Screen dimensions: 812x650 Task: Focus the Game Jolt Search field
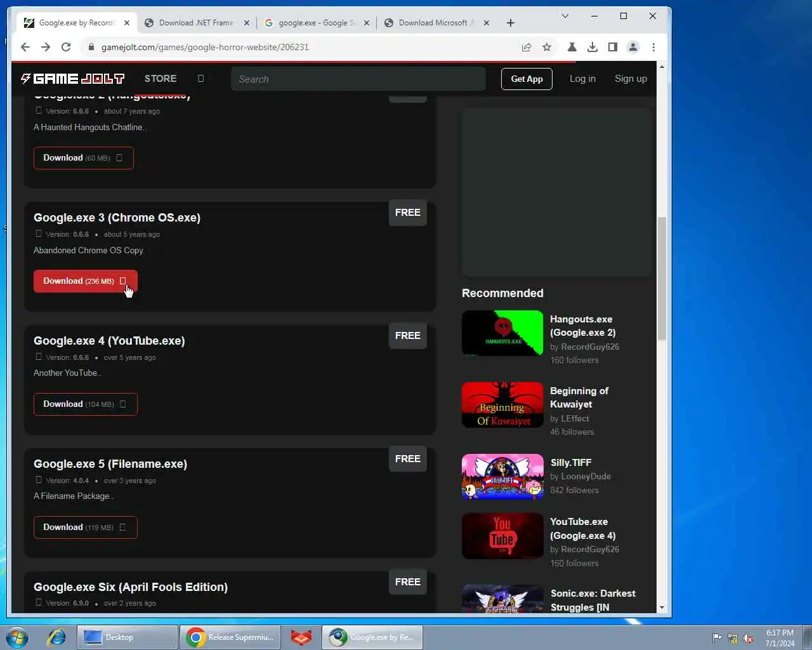[358, 79]
